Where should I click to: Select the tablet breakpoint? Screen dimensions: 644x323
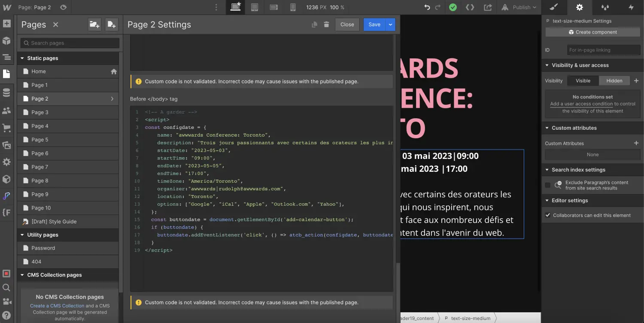255,7
